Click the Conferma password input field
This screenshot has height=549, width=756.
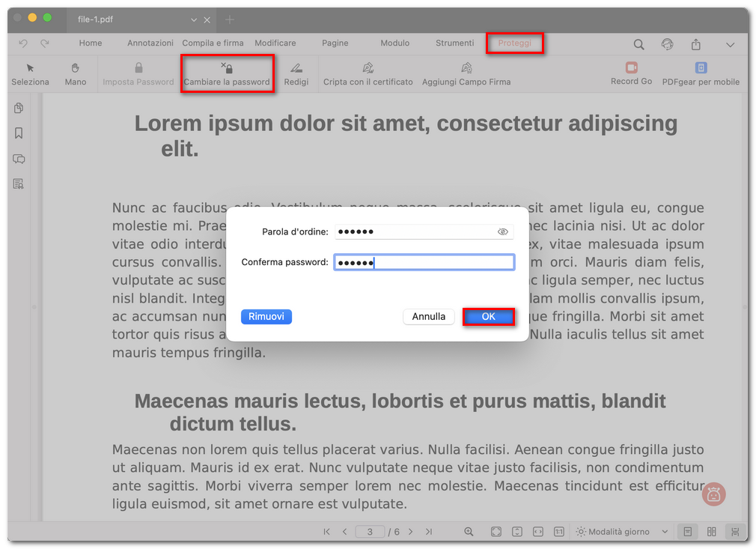(424, 261)
